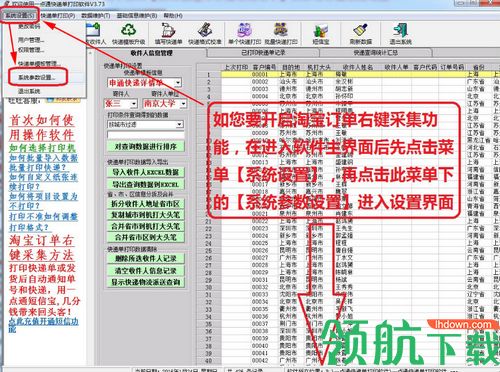Select the customer number cell 00001

point(260,74)
